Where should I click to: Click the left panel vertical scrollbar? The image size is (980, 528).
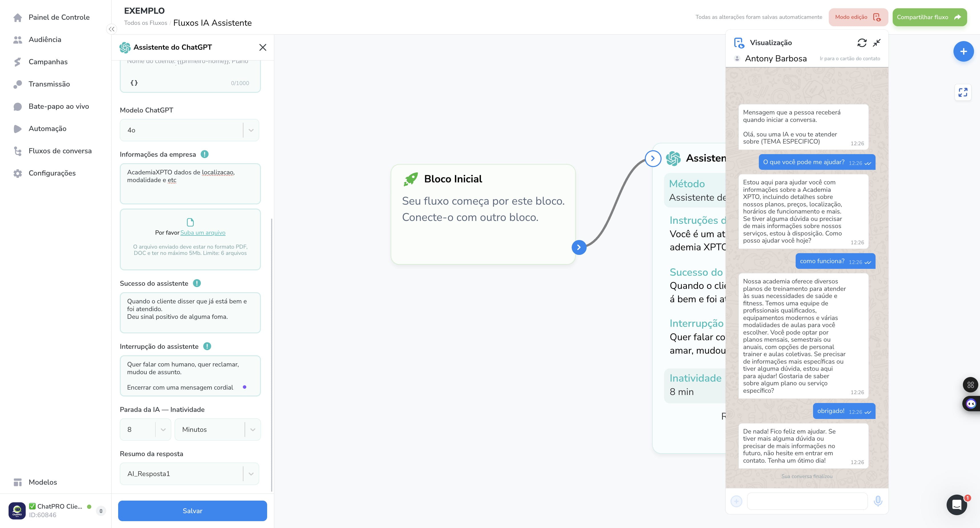coord(272,354)
